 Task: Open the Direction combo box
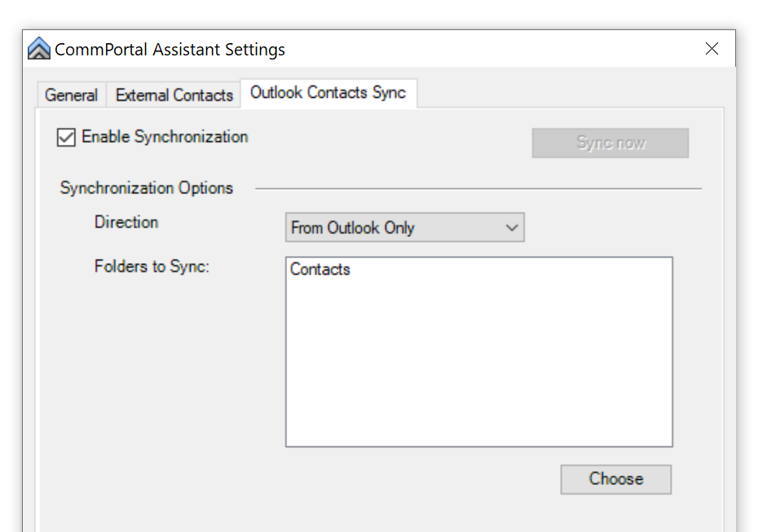coord(404,228)
